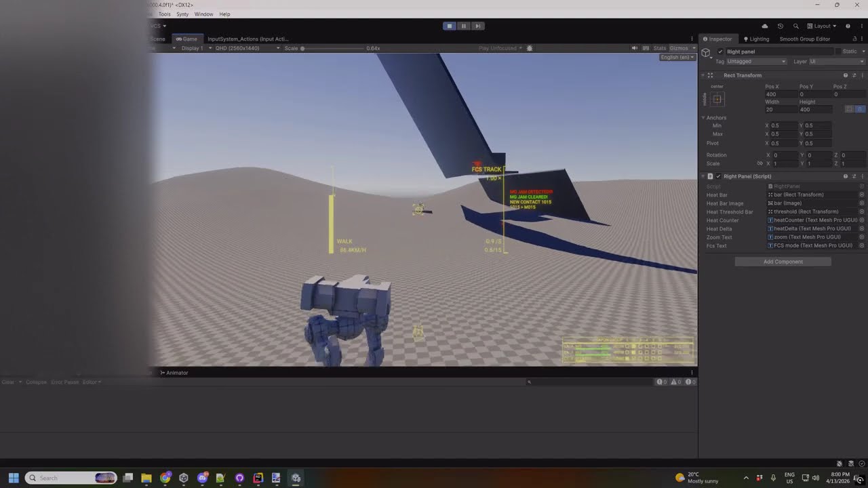Open the Window menu
Image resolution: width=868 pixels, height=488 pixels.
coord(203,14)
